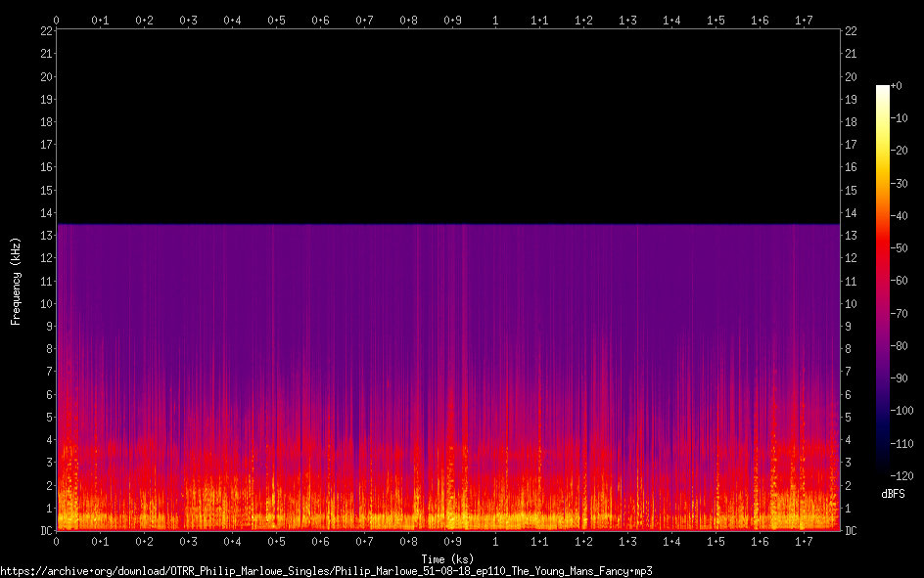Open the archive.org download URL at the bottom
Screen dimensions: 924x578
coord(326,570)
